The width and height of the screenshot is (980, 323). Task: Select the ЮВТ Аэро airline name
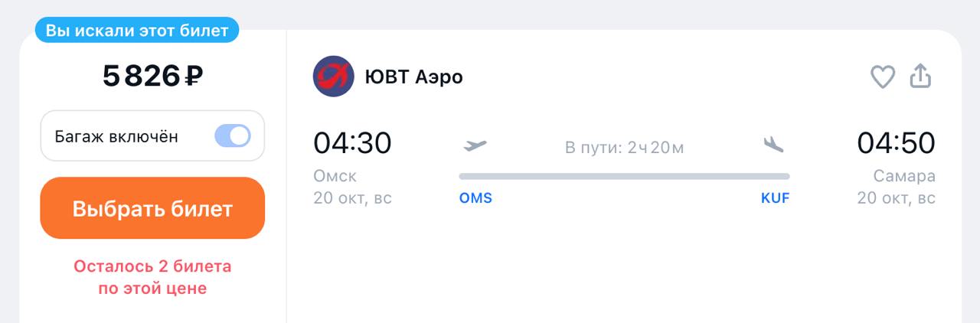coord(414,77)
